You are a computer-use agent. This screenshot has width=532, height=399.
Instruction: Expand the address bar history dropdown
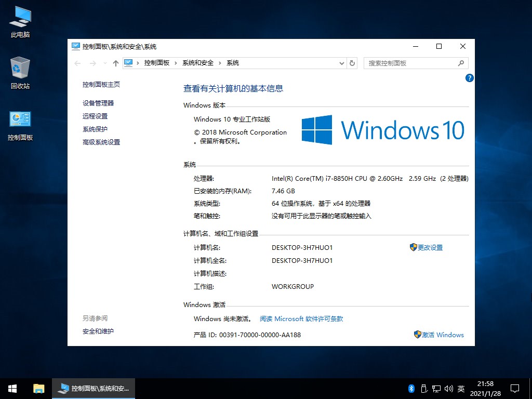(x=342, y=63)
